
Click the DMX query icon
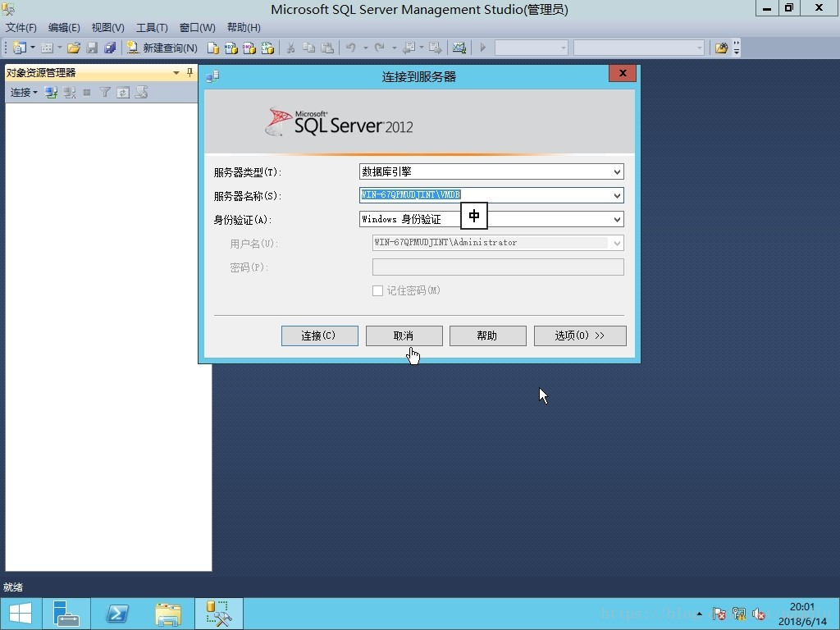[x=249, y=48]
